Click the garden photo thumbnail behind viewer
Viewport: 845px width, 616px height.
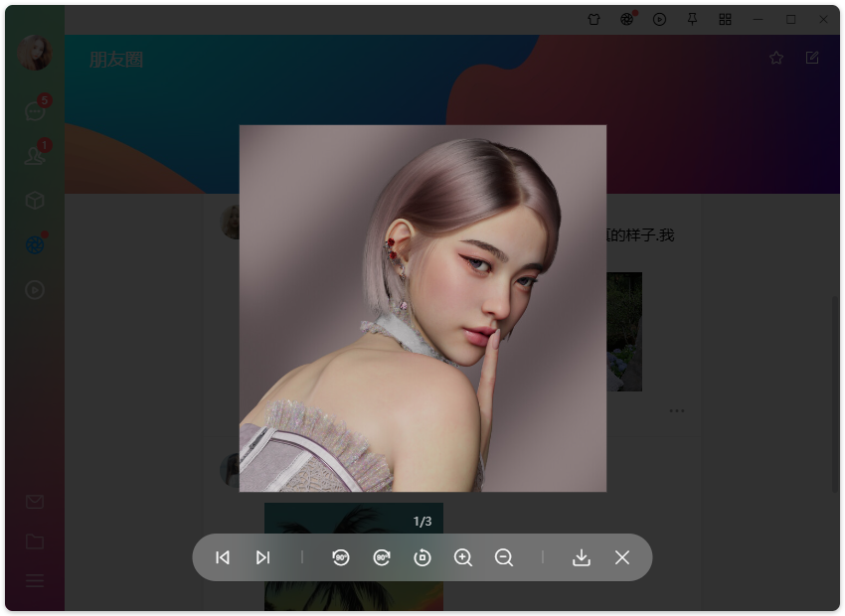click(x=624, y=332)
